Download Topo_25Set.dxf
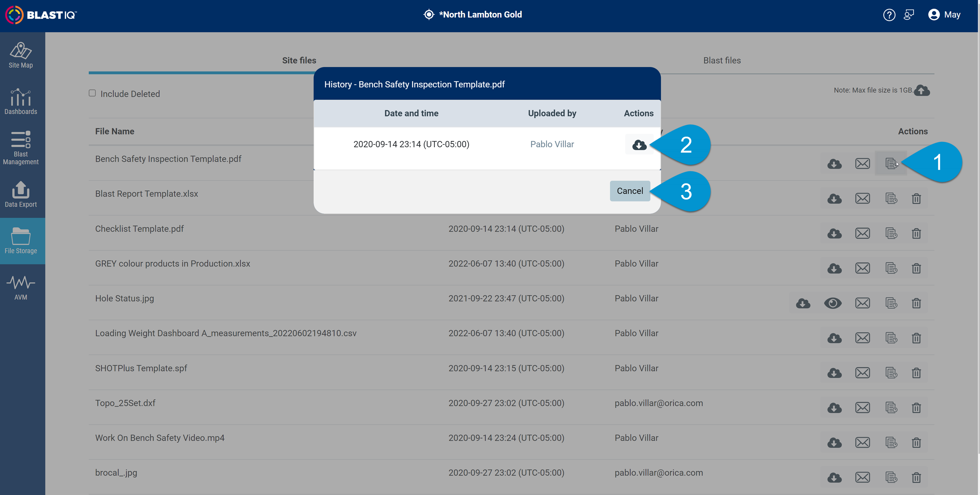This screenshot has width=980, height=495. 834,408
